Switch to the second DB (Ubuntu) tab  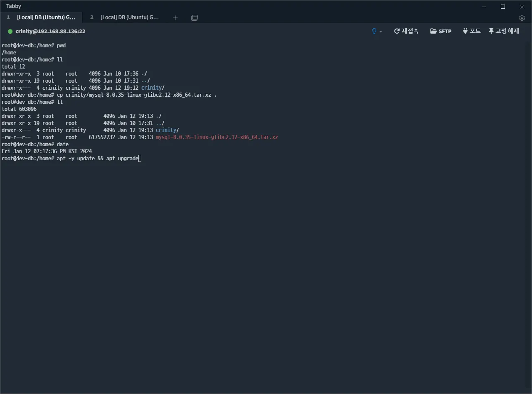(125, 17)
